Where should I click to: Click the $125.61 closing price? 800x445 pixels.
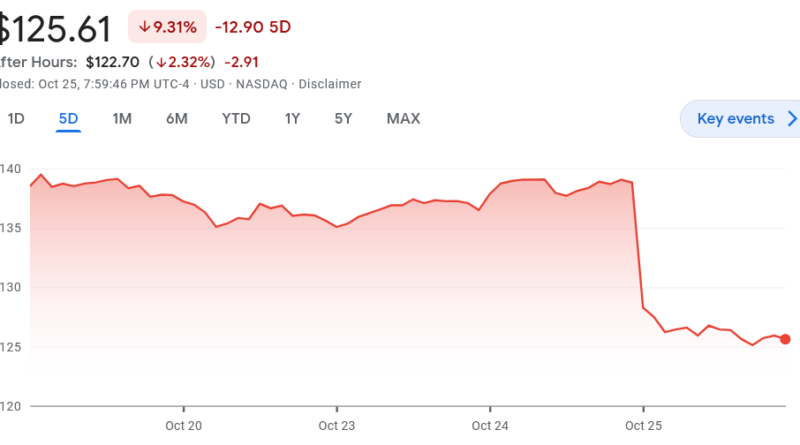click(55, 30)
